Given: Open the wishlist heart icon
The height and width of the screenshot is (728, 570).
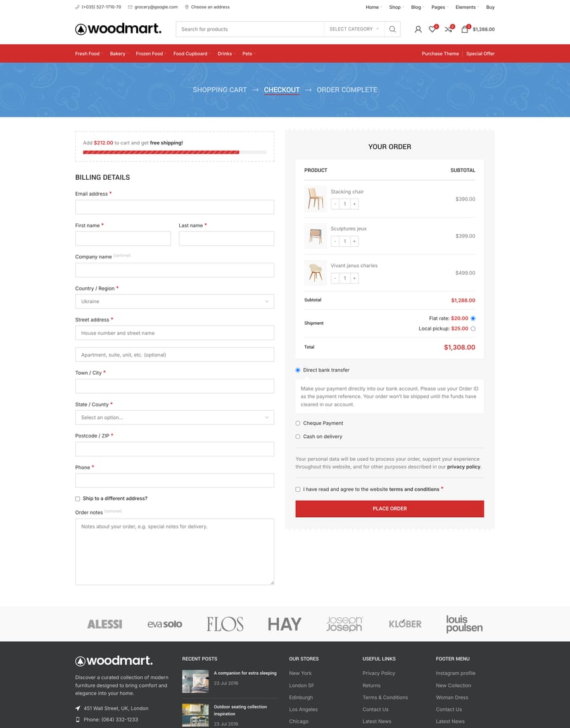Looking at the screenshot, I should coord(433,29).
